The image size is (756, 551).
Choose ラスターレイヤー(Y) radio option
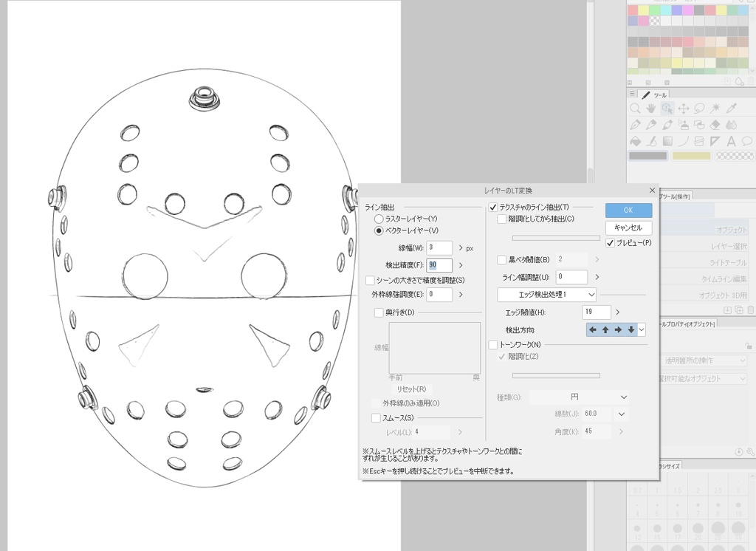379,219
